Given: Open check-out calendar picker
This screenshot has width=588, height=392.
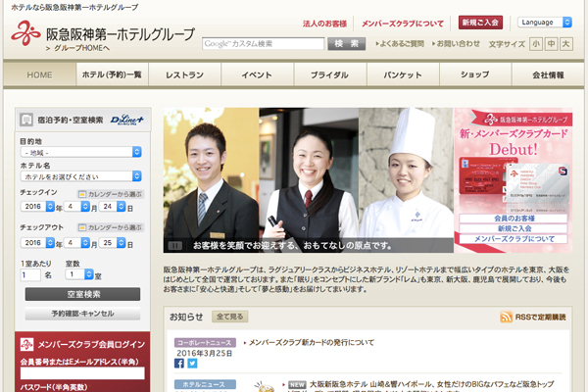Looking at the screenshot, I should point(111,227).
